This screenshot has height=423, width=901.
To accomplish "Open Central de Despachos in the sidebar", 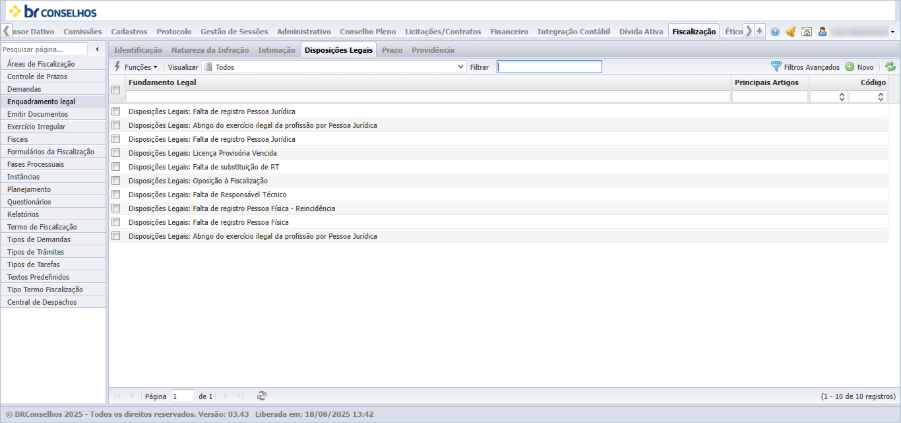I will 53,302.
